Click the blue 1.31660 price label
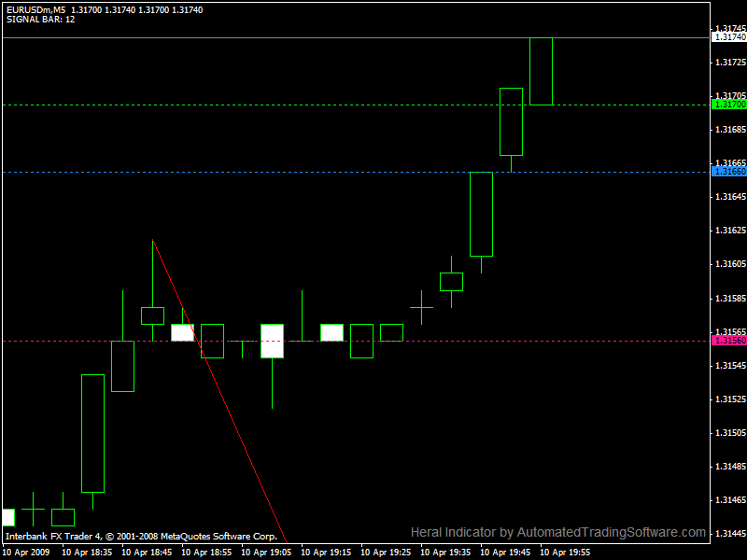 pyautogui.click(x=729, y=172)
